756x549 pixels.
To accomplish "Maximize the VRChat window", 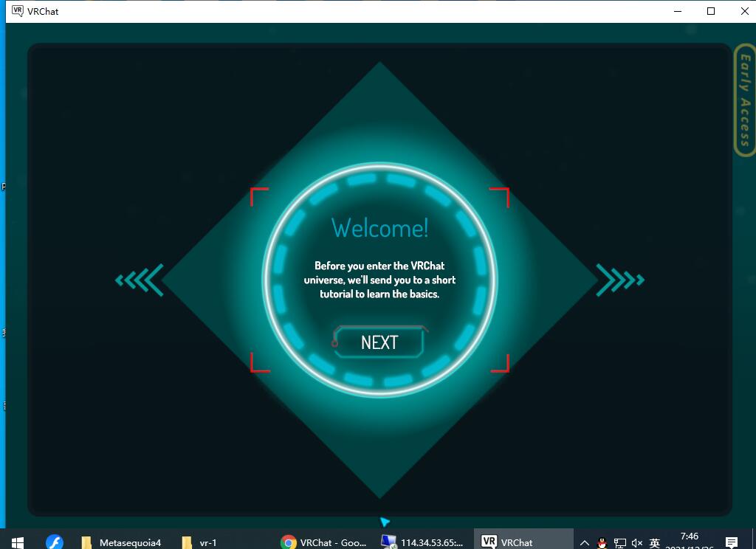I will (711, 11).
